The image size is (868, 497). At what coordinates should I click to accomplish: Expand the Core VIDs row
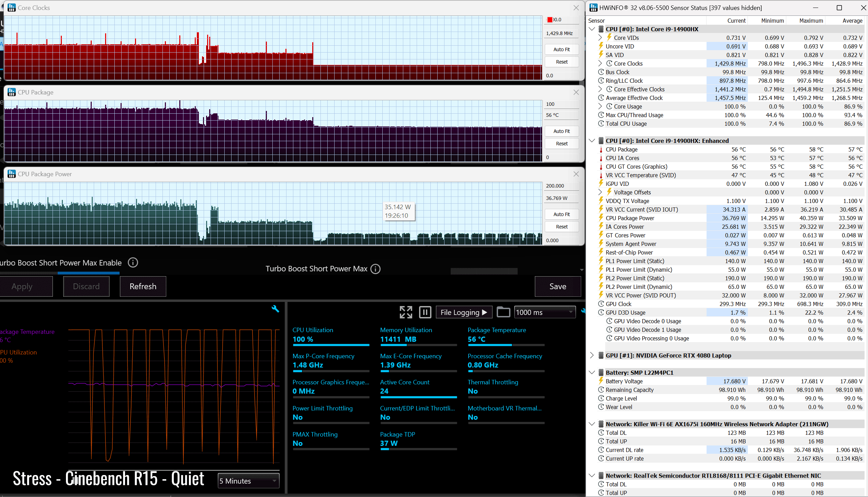[600, 38]
